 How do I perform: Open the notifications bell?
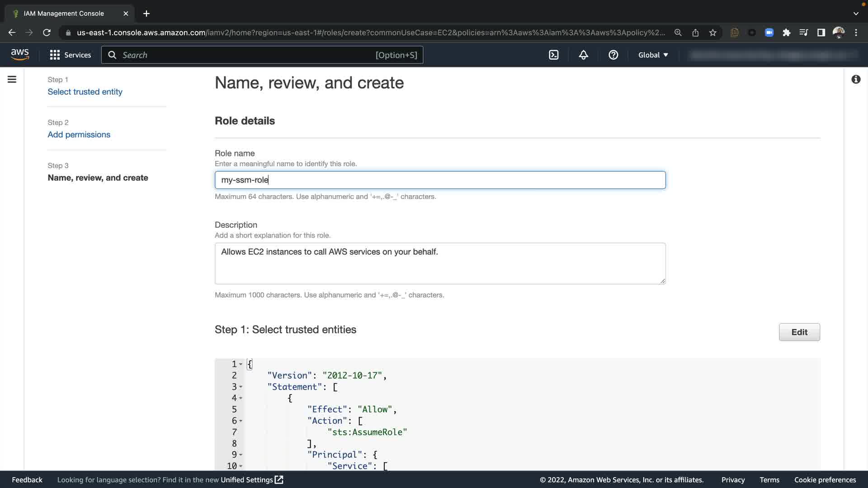click(584, 55)
